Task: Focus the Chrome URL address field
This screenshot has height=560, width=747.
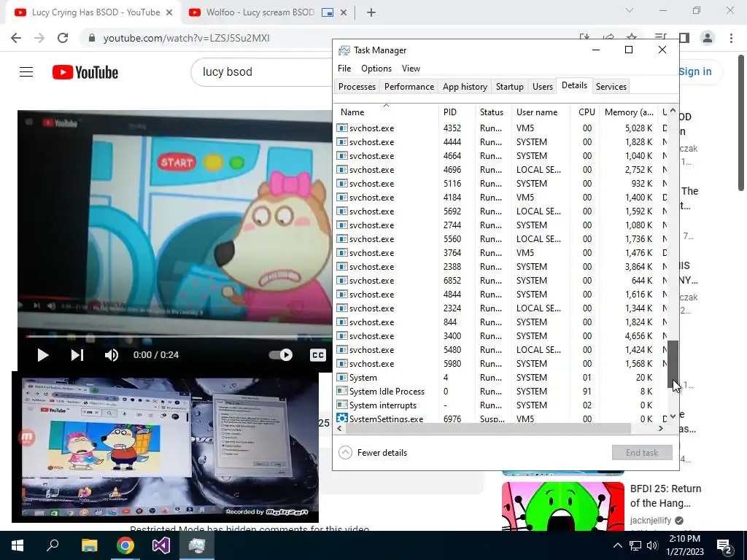Action: [x=186, y=38]
